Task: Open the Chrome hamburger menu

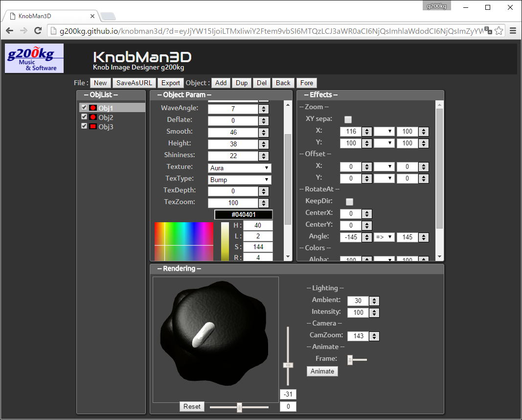Action: 513,31
